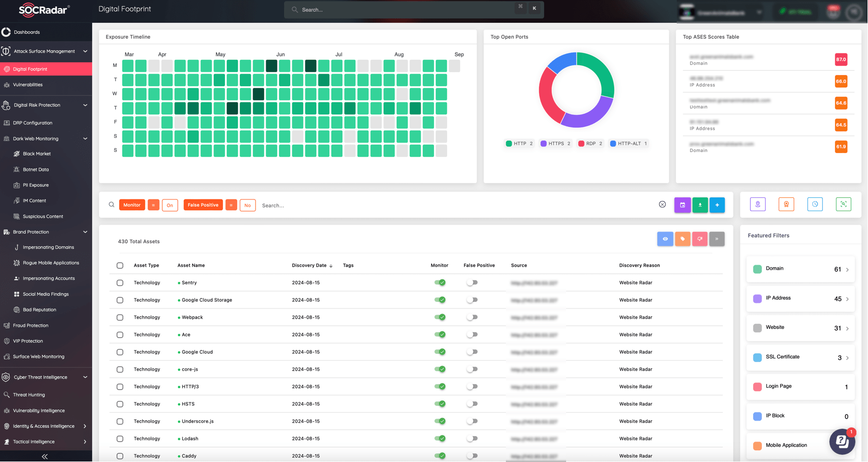Expand the Domain featured filter

[847, 269]
